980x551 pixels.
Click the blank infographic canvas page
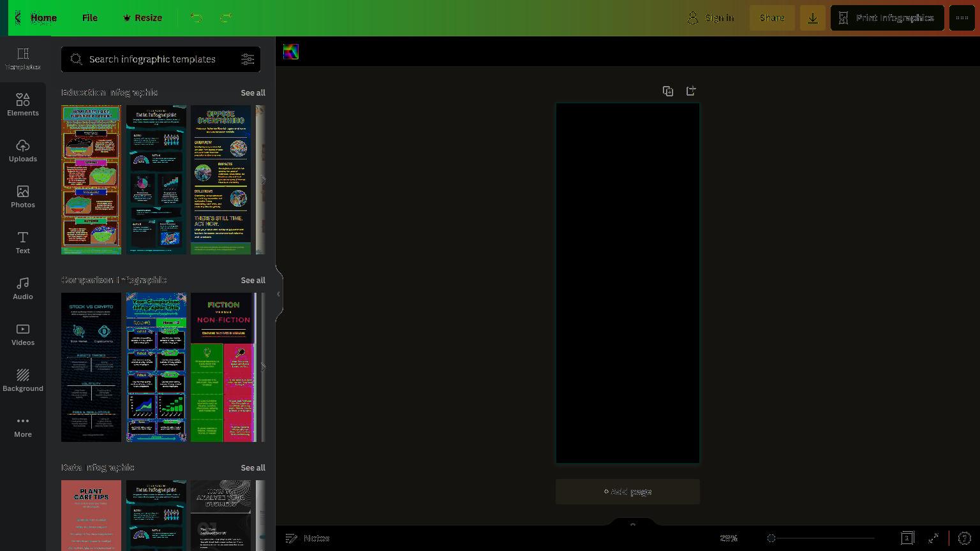628,283
